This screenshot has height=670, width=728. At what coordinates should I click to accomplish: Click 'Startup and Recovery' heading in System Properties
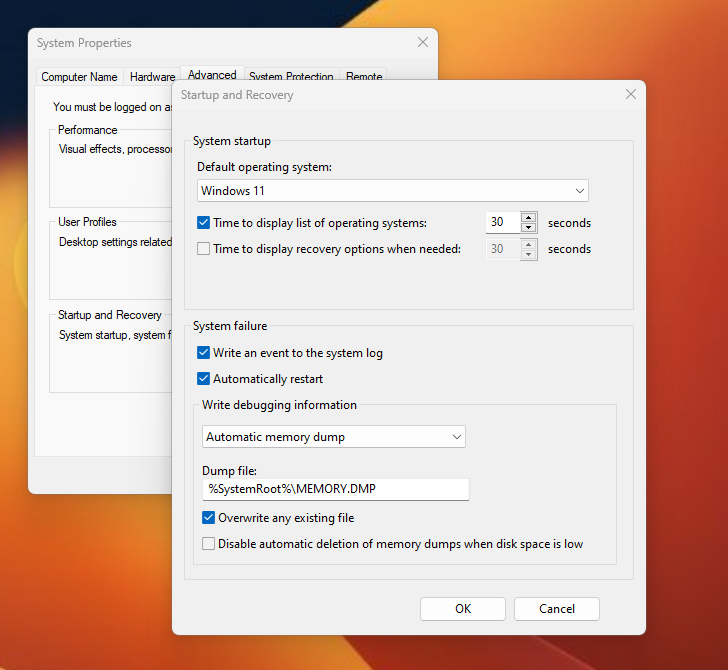pyautogui.click(x=110, y=315)
